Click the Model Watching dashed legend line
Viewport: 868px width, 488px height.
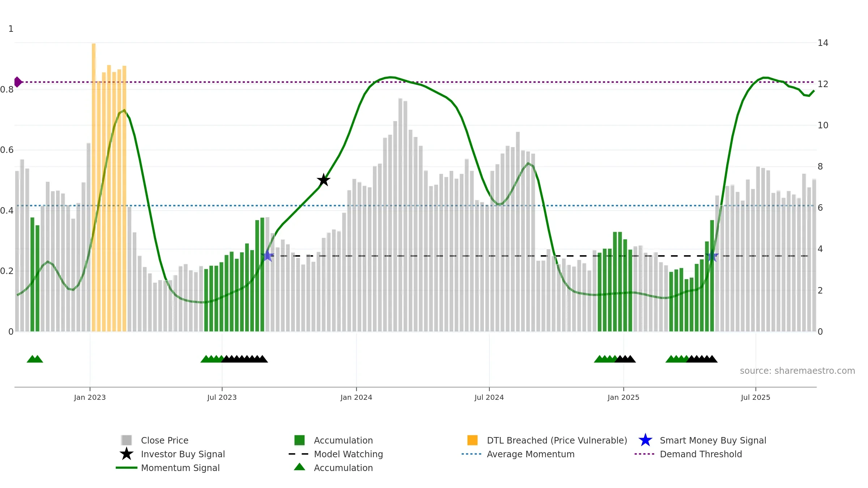click(299, 454)
